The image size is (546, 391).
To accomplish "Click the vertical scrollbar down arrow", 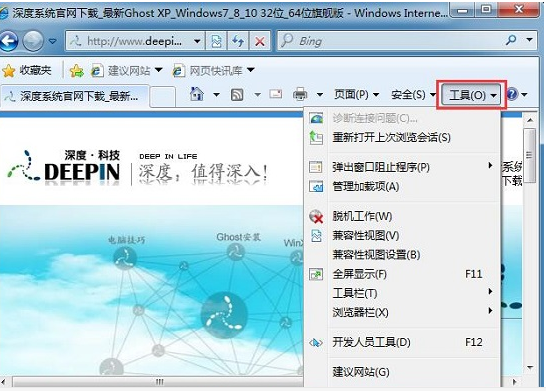I will point(530,367).
